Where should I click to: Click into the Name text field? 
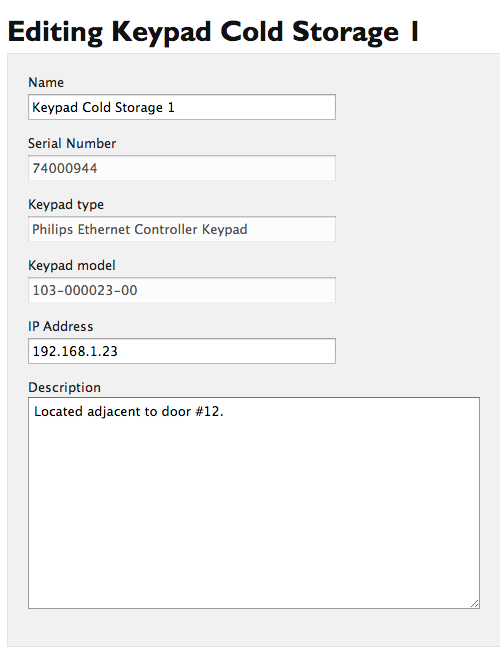point(182,107)
